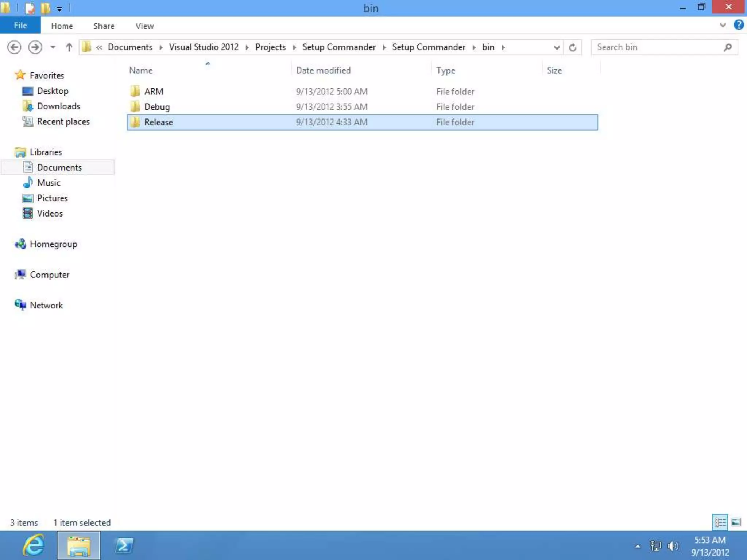This screenshot has width=747, height=560.
Task: Click the Search bin field
Action: pos(657,47)
